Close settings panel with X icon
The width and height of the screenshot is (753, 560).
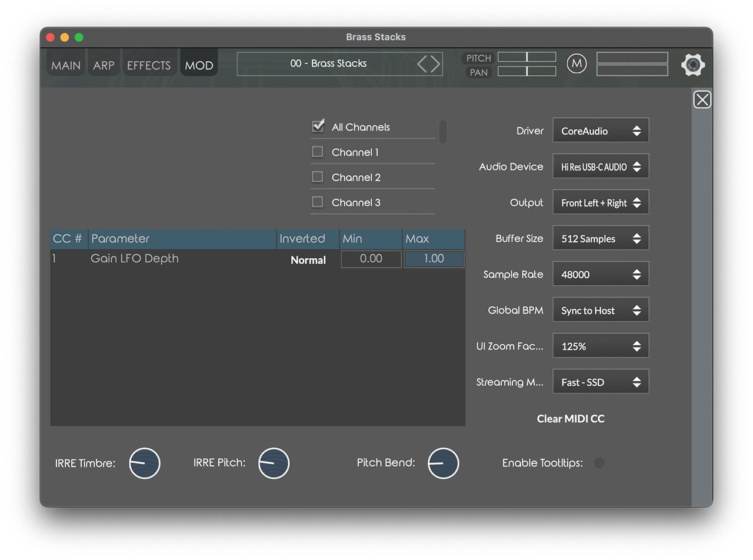pos(702,99)
